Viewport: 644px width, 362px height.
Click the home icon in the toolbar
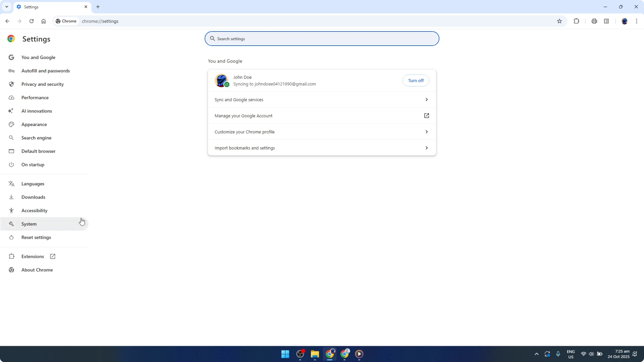point(44,21)
